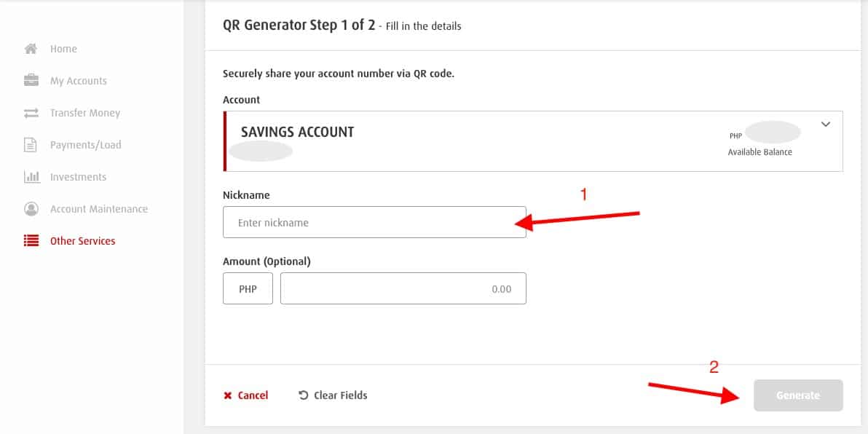
Task: Go to Investments text in sidebar
Action: pos(78,177)
